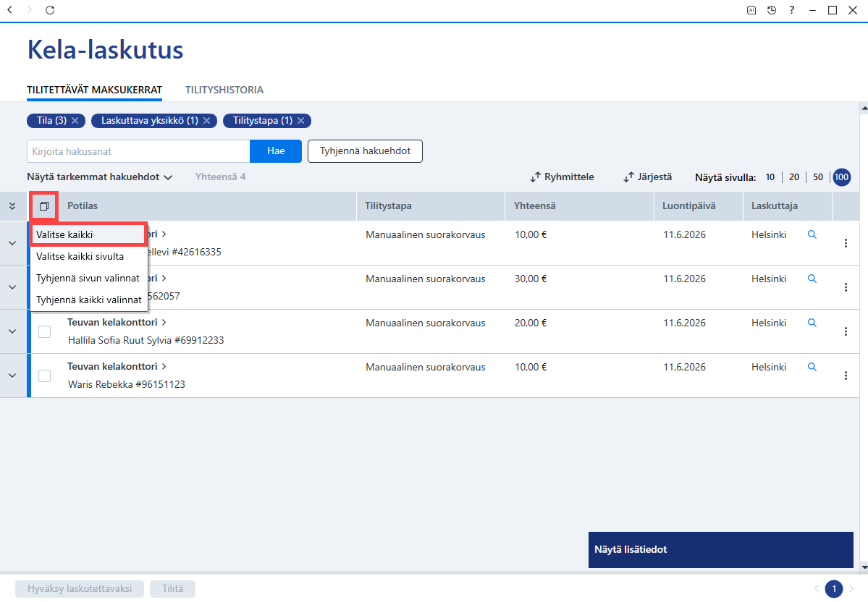Open three-dot menu for 30,00 € row
868x602 pixels.
coord(846,287)
